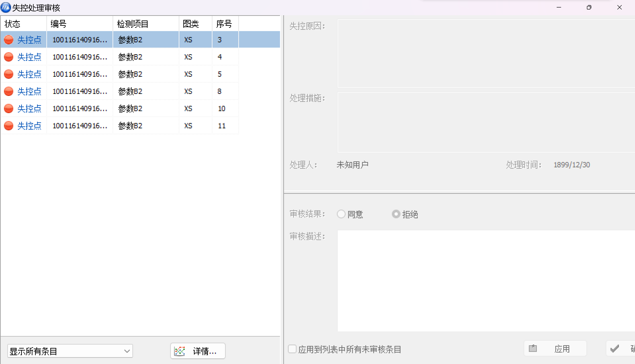The image size is (635, 364).
Task: Select the 拒绝 radio option
Action: click(x=396, y=214)
